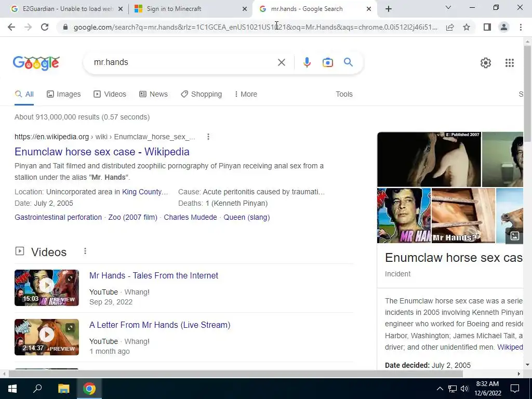Open the Queen (slang) link

[x=247, y=217]
